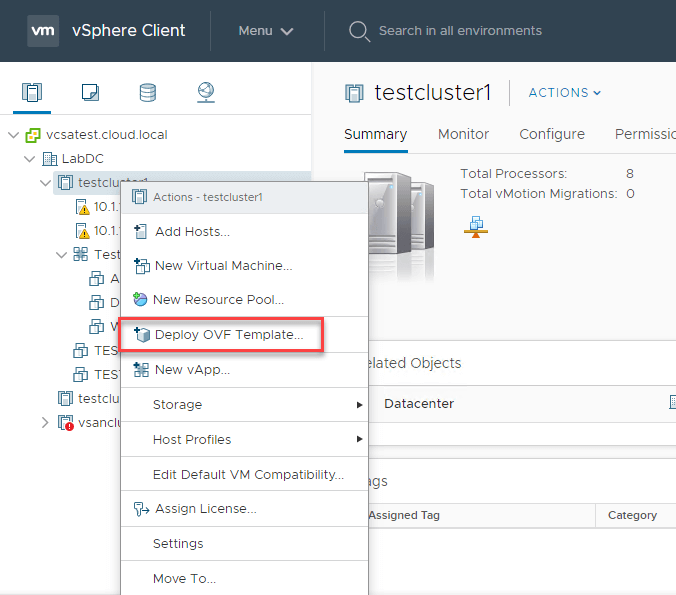Click the context menu header cluster icon

[139, 197]
